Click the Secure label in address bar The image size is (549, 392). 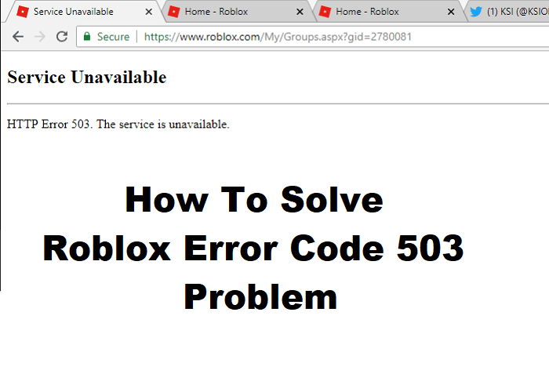click(x=113, y=37)
